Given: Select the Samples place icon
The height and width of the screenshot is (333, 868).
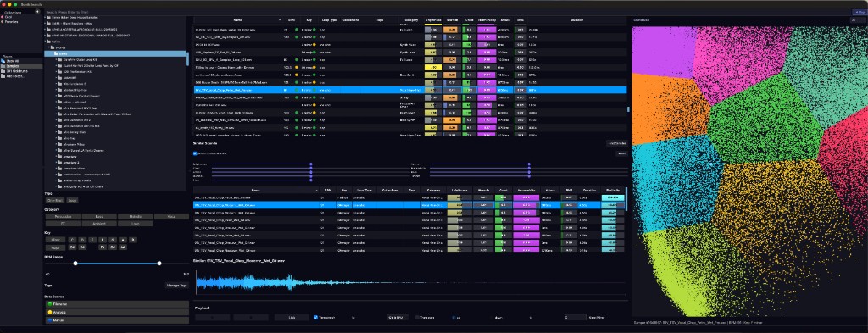Looking at the screenshot, I should coord(3,66).
